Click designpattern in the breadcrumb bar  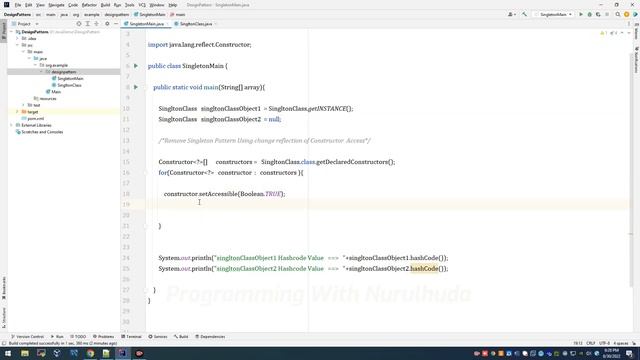coord(117,14)
